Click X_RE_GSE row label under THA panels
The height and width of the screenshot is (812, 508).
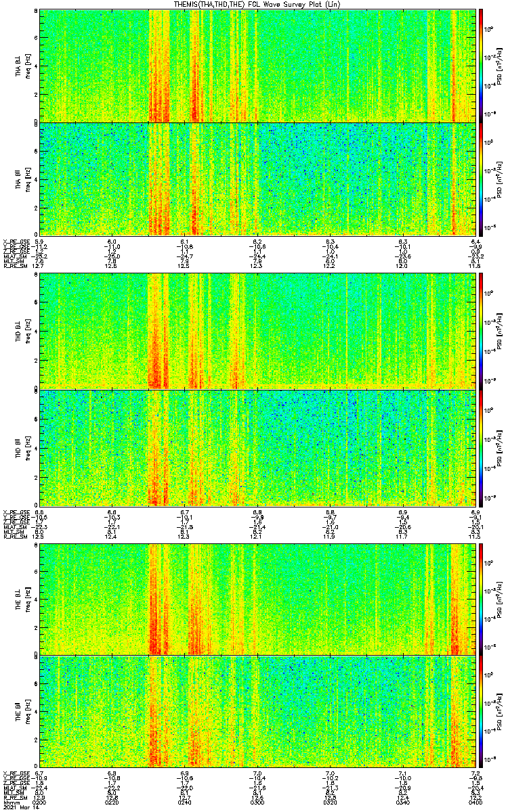point(17,242)
